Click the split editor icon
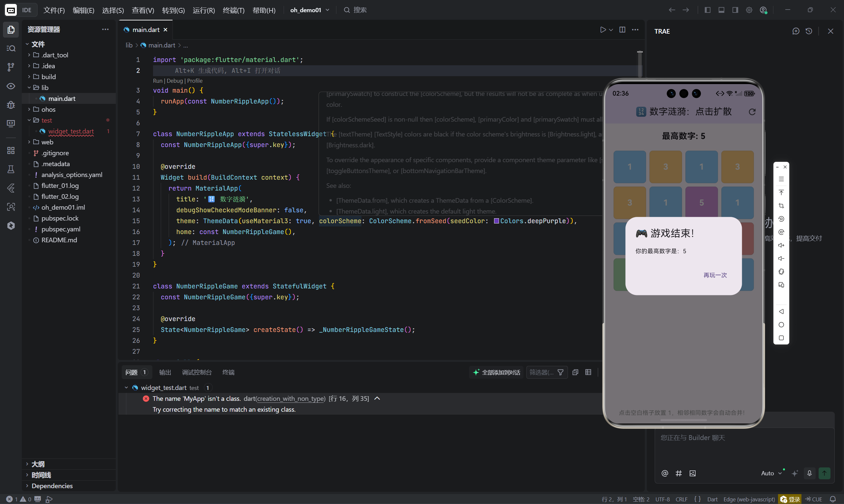This screenshot has width=844, height=504. [x=622, y=30]
